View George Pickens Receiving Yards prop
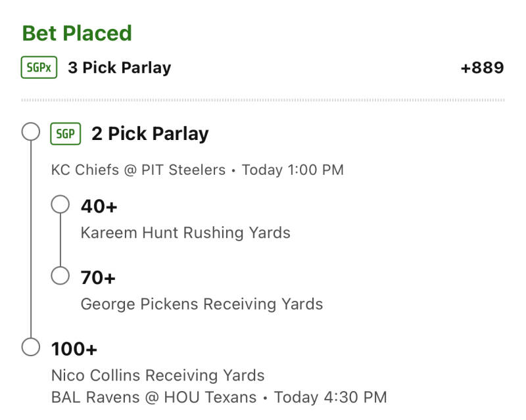 click(202, 304)
